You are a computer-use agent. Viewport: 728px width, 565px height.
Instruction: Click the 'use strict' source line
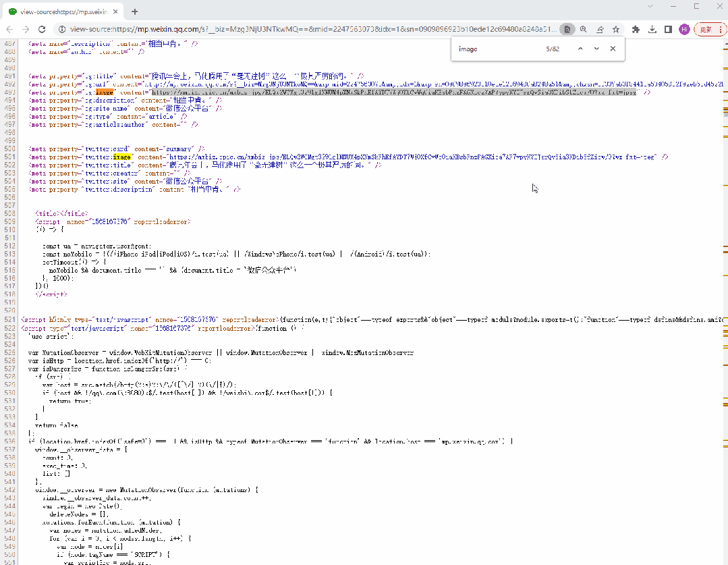tap(51, 336)
